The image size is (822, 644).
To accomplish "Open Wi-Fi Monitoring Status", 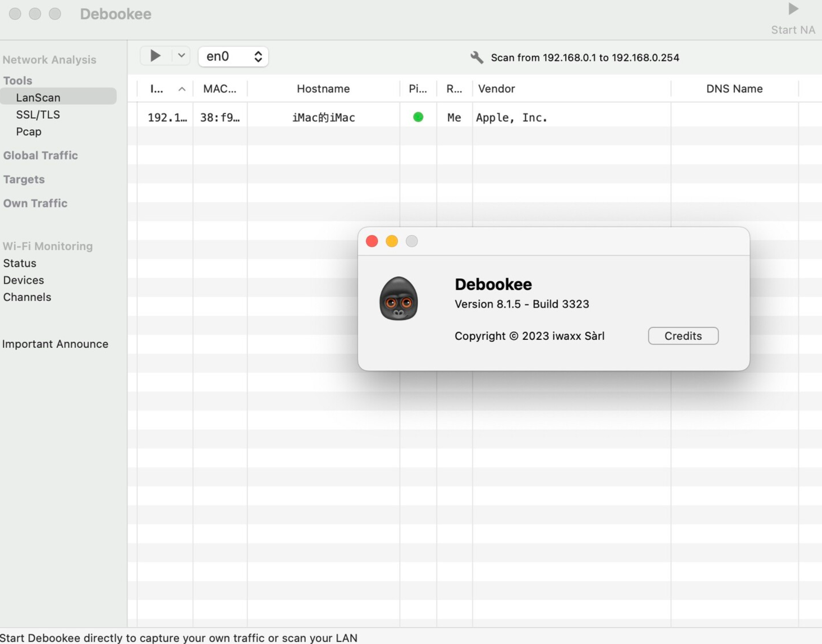I will (x=19, y=263).
